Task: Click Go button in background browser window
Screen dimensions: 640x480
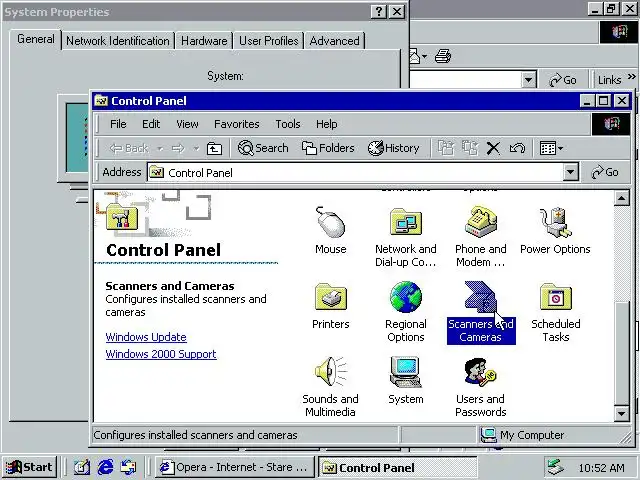Action: [563, 80]
